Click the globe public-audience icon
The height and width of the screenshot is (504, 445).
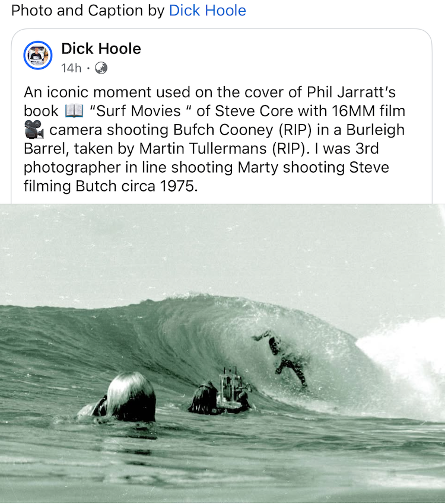click(101, 68)
